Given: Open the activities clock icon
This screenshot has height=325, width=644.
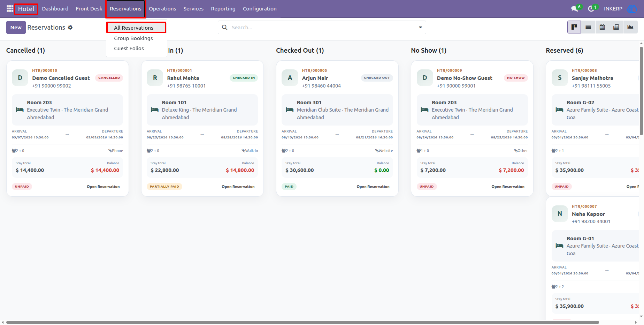Looking at the screenshot, I should click(591, 8).
